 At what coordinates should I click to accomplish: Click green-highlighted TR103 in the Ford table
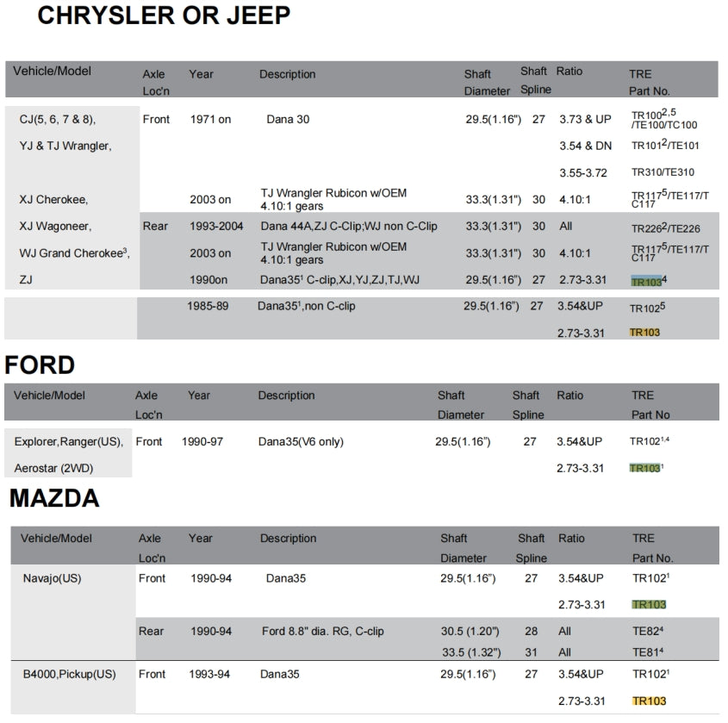[644, 469]
